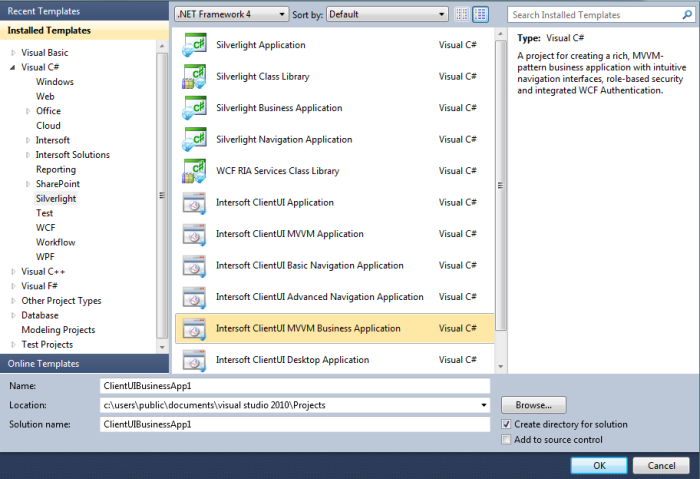Expand the Visual C++ node
The width and height of the screenshot is (700, 479).
point(13,271)
